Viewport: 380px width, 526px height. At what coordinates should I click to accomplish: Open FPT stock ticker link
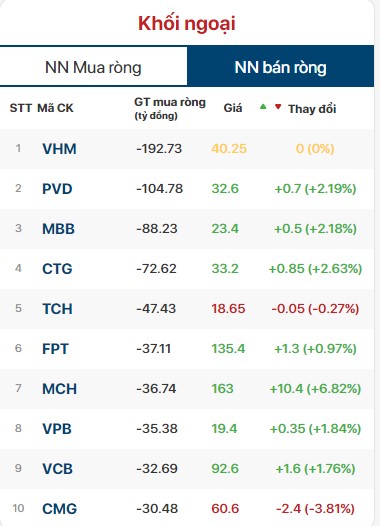pyautogui.click(x=55, y=349)
